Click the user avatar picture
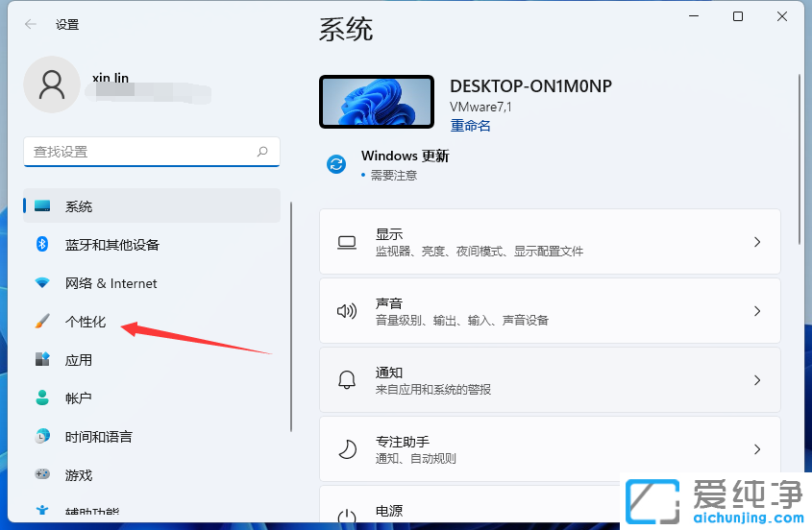 point(52,84)
